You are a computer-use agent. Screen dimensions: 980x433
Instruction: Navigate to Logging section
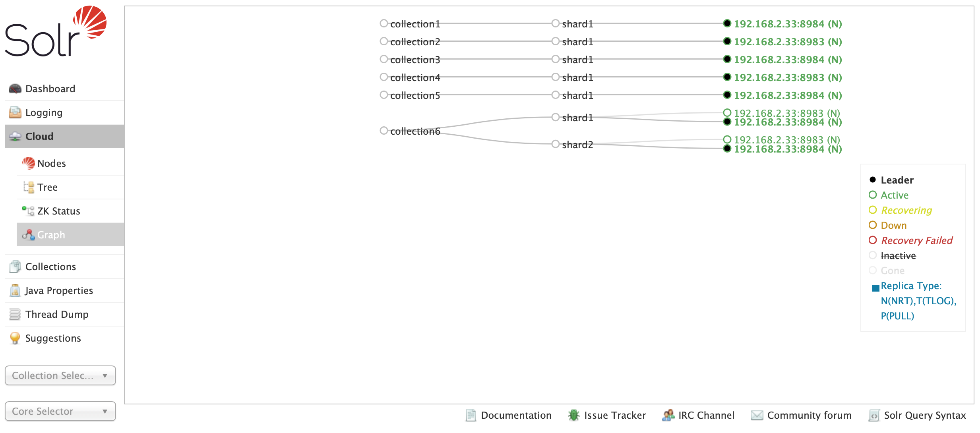tap(44, 112)
